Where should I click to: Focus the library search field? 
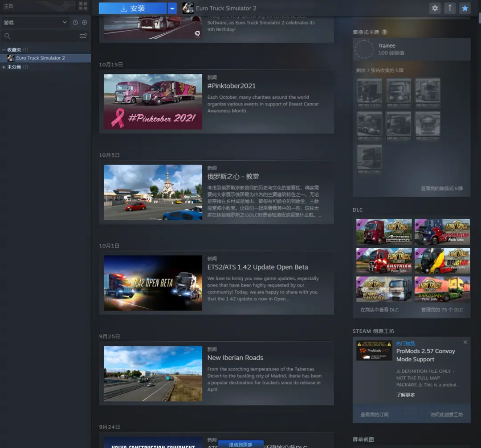point(40,36)
